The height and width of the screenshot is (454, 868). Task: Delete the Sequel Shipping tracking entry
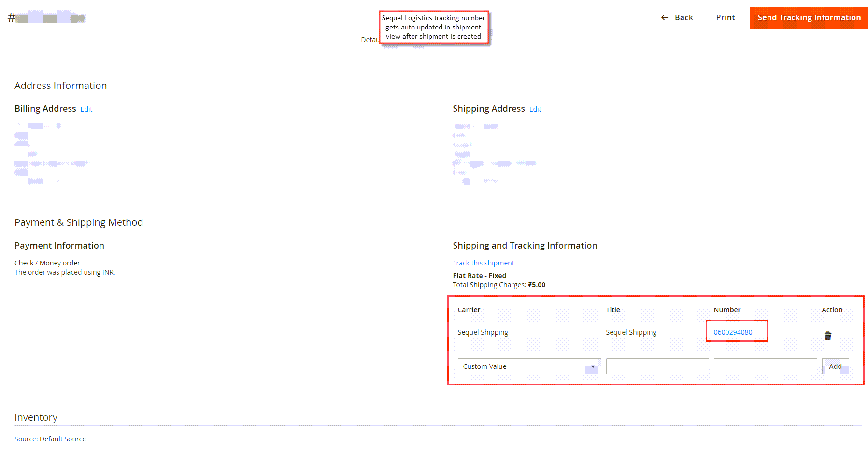tap(827, 336)
